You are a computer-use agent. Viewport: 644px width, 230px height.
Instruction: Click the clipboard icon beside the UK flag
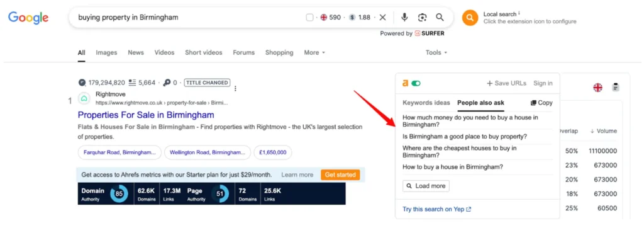(615, 87)
